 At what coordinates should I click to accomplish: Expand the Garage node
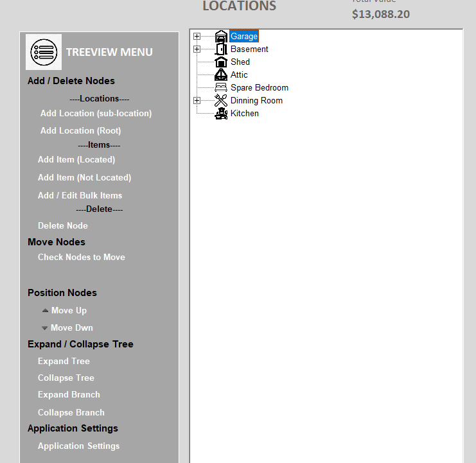(197, 37)
